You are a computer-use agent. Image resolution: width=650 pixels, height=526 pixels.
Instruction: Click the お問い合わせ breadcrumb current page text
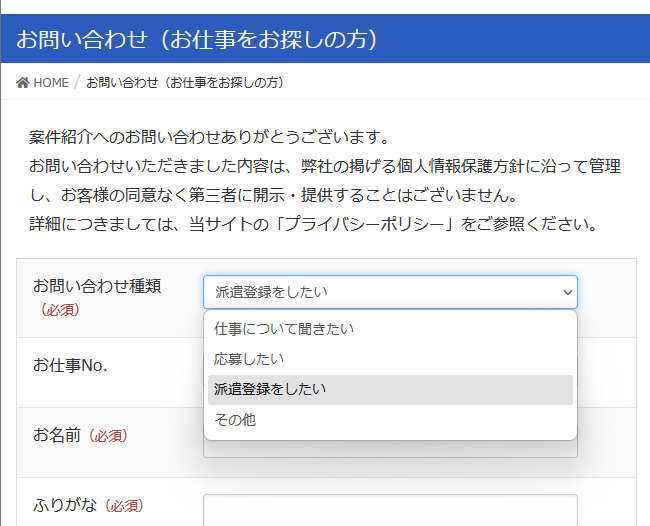pos(184,82)
